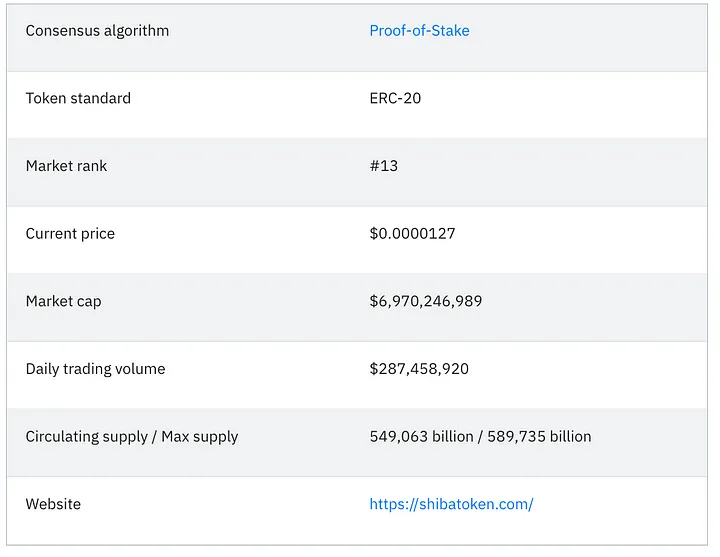Click the $287,458,920 volume value
The height and width of the screenshot is (557, 720).
(419, 369)
